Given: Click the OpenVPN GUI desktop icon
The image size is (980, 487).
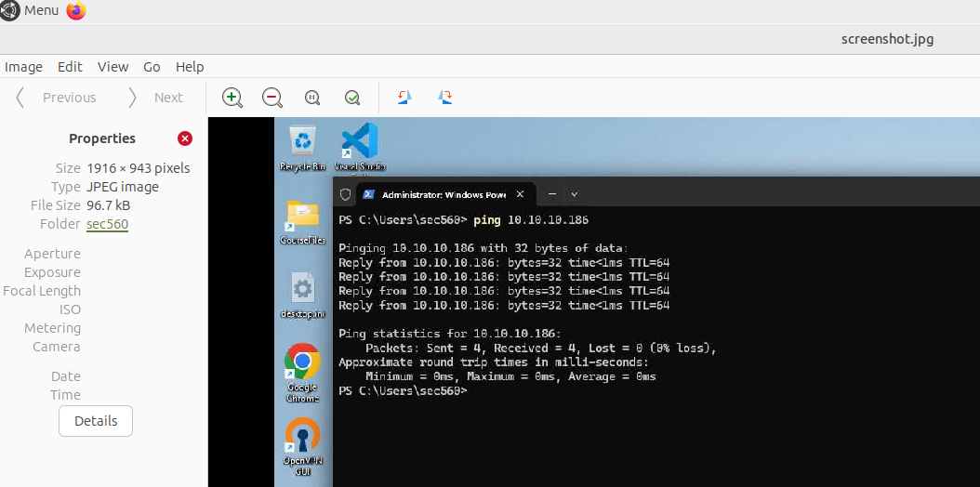Looking at the screenshot, I should click(302, 437).
